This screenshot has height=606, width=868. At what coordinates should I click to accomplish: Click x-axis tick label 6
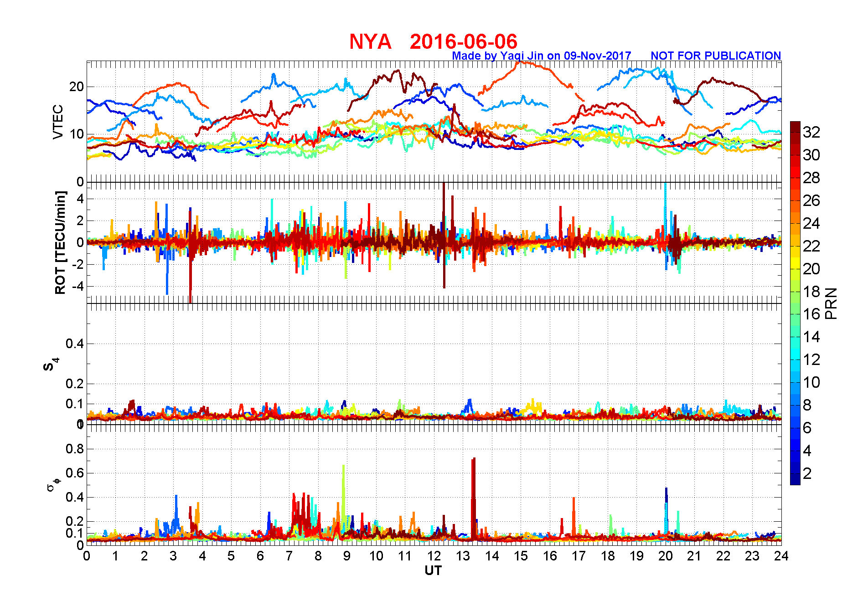pyautogui.click(x=260, y=555)
